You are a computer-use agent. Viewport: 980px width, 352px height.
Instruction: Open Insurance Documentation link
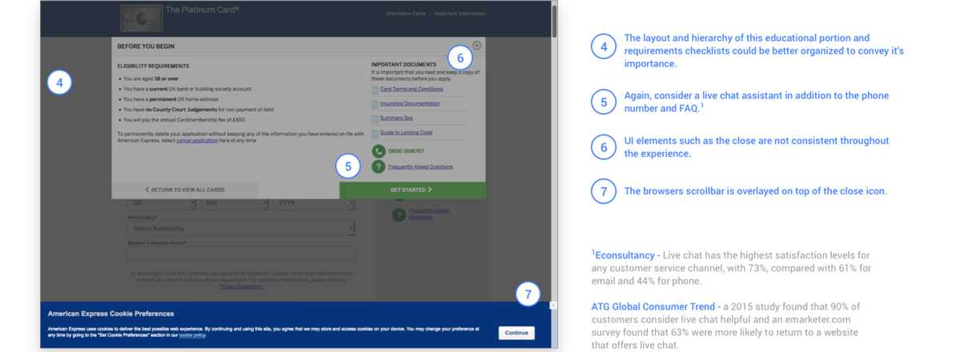pos(410,103)
